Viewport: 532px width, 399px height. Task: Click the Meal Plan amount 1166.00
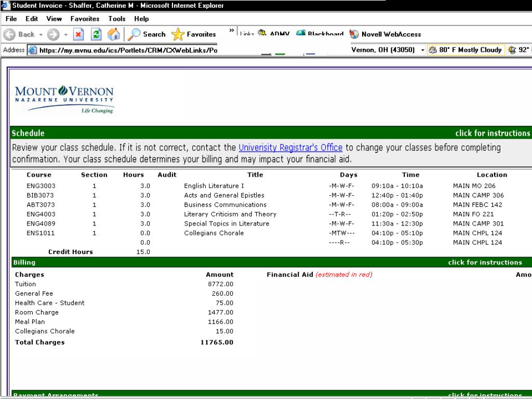click(220, 322)
